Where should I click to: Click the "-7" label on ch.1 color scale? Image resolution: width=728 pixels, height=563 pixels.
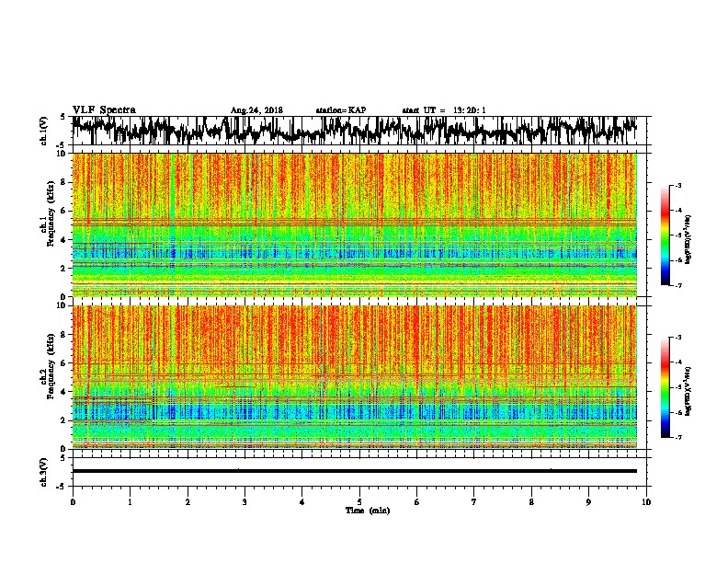coord(677,285)
